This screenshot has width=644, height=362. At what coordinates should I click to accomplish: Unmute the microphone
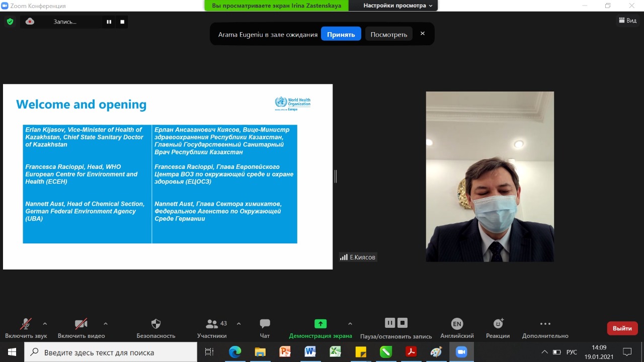click(x=26, y=324)
